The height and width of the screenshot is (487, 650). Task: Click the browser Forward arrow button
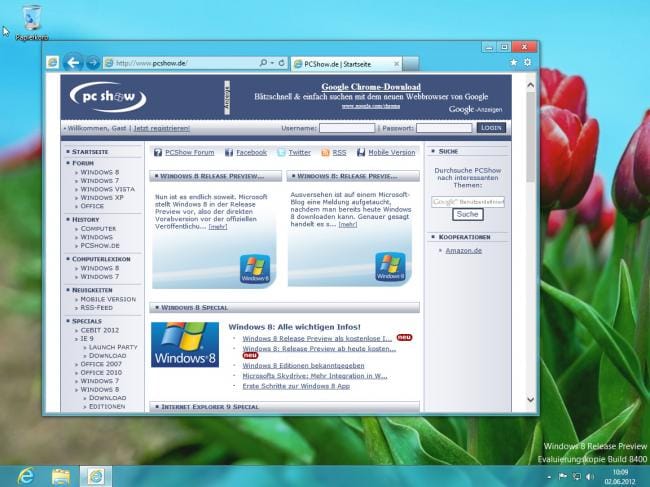coord(92,63)
